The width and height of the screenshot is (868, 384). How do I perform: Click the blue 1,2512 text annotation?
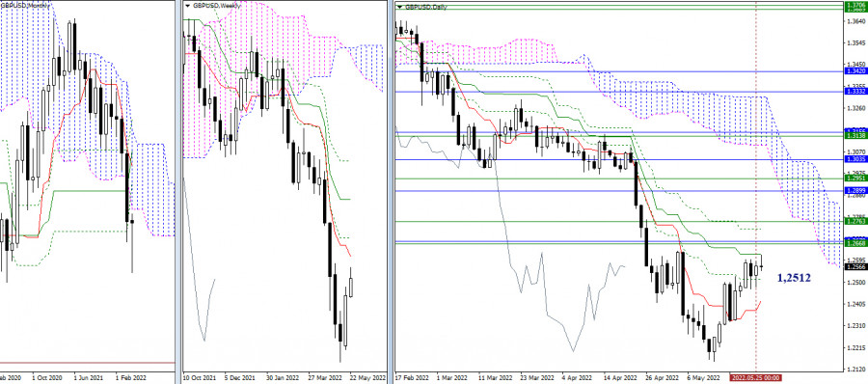tap(795, 278)
